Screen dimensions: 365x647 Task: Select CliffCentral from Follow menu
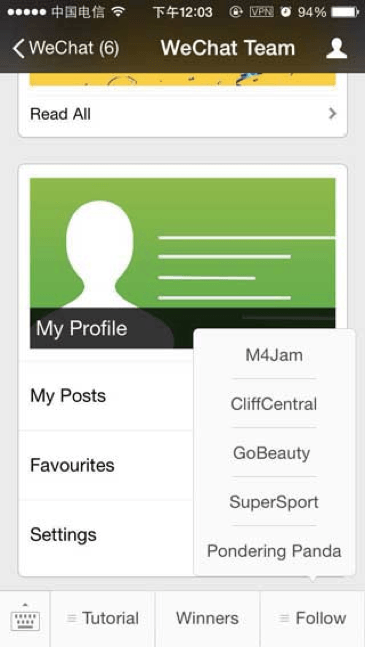point(274,404)
